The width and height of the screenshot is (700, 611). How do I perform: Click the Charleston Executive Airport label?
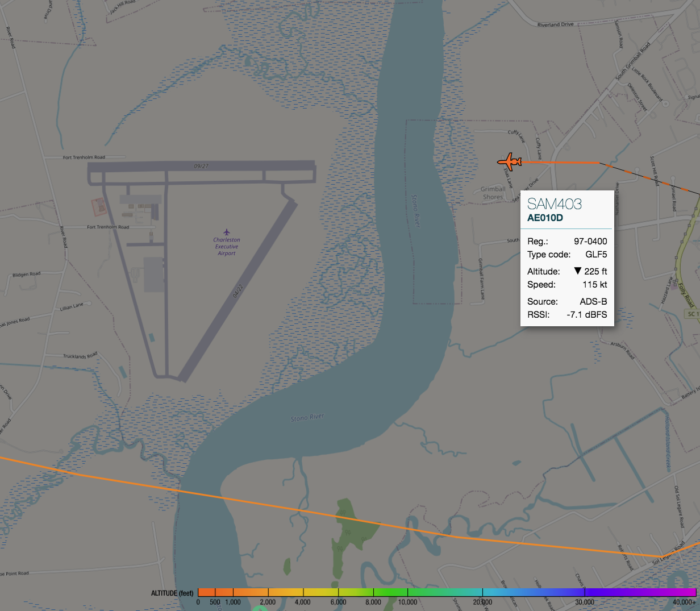(x=227, y=247)
